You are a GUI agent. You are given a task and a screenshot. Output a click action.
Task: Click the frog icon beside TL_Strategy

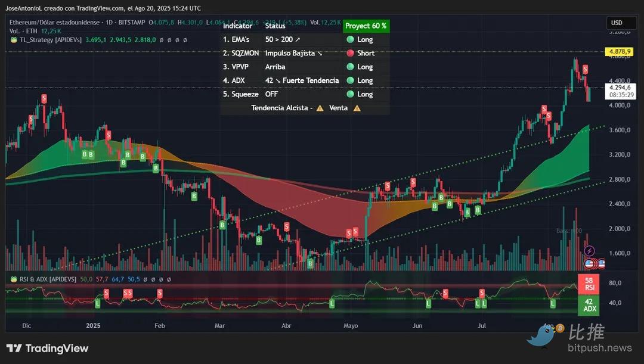point(13,40)
